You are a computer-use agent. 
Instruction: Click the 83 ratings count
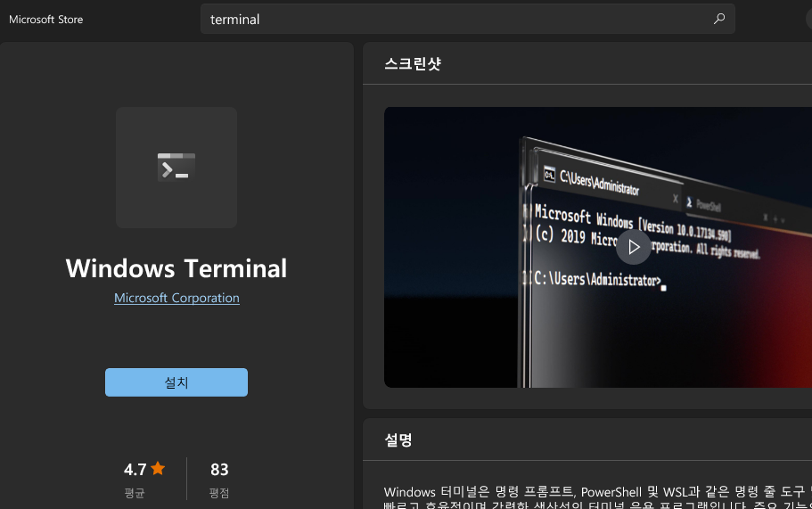coord(219,469)
